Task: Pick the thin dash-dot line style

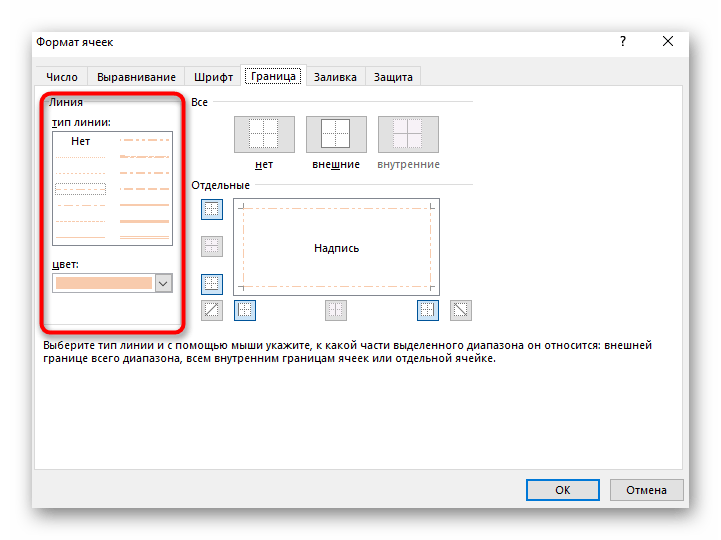Action: [x=80, y=205]
